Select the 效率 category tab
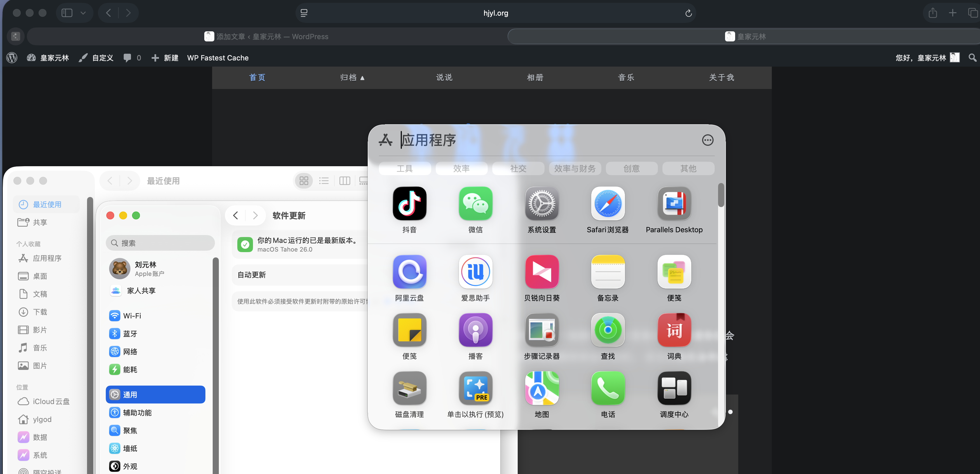This screenshot has height=474, width=980. click(461, 168)
